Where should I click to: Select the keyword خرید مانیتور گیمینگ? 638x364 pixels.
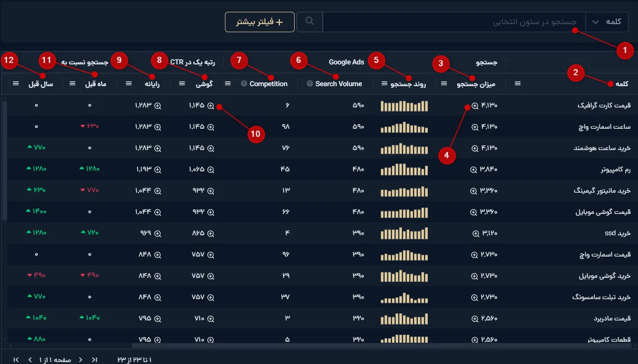[x=602, y=191]
